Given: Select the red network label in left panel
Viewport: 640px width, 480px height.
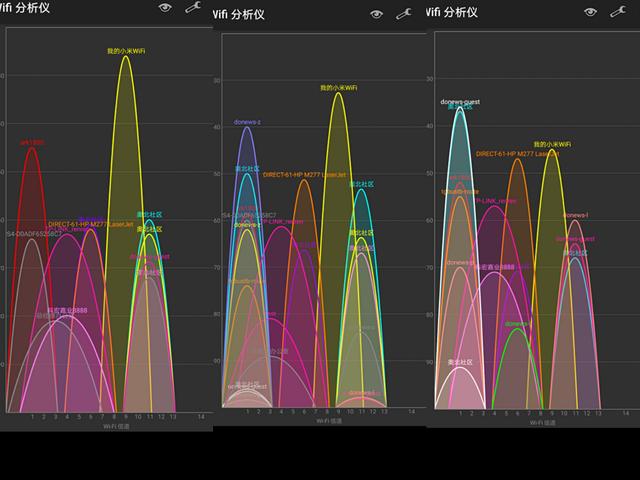Looking at the screenshot, I should point(32,142).
